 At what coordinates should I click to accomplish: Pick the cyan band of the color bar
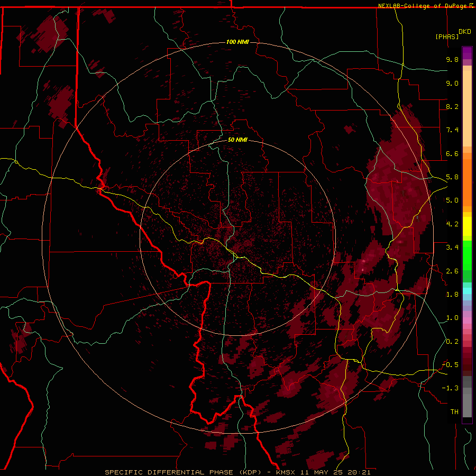[467, 291]
